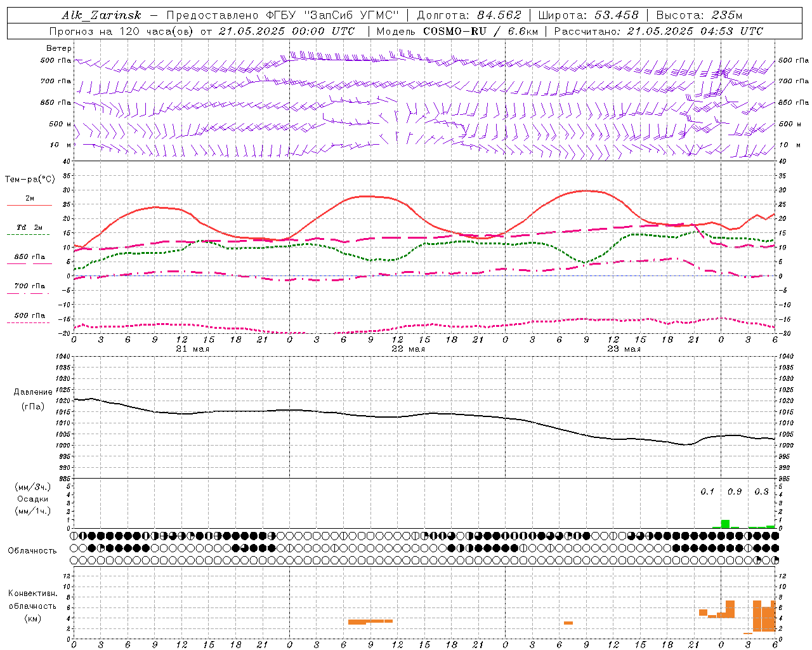Click the tallest green precipitation bar
The width and height of the screenshot is (812, 650).
click(725, 524)
